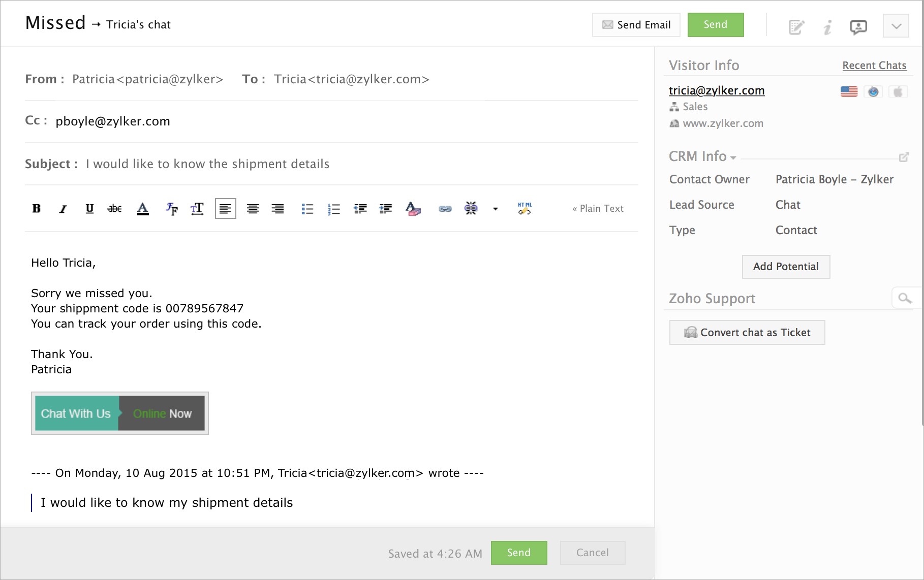This screenshot has height=580, width=924.
Task: Click the "Saved at 4:26 AM" status text
Action: pyautogui.click(x=435, y=554)
